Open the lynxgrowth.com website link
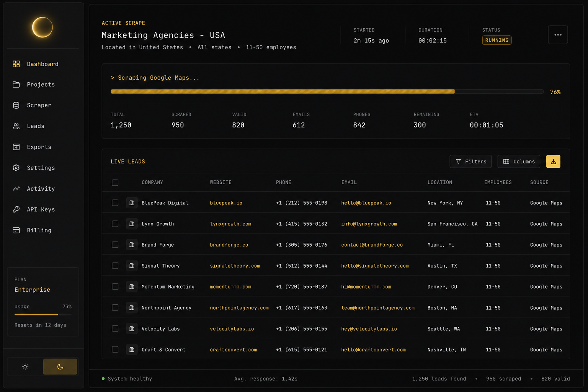The image size is (588, 392). coord(230,224)
